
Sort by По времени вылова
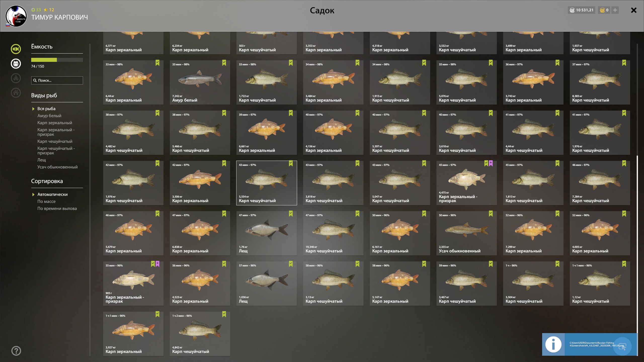click(x=57, y=208)
